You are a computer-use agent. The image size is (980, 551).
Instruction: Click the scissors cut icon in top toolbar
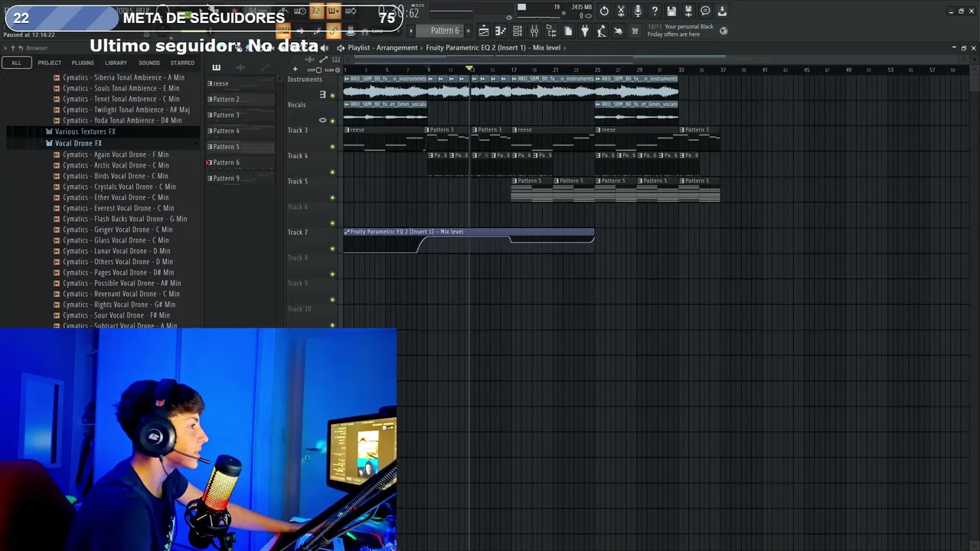tap(621, 11)
